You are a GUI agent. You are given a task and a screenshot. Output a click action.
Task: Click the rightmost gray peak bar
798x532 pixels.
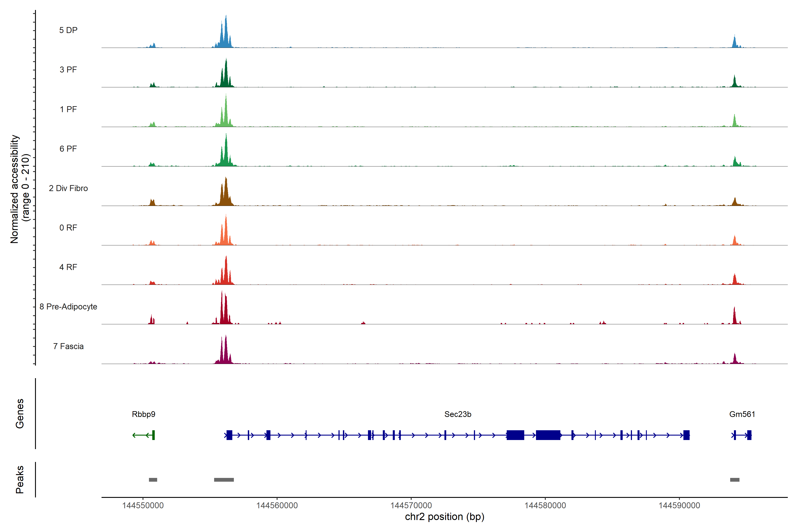point(735,479)
